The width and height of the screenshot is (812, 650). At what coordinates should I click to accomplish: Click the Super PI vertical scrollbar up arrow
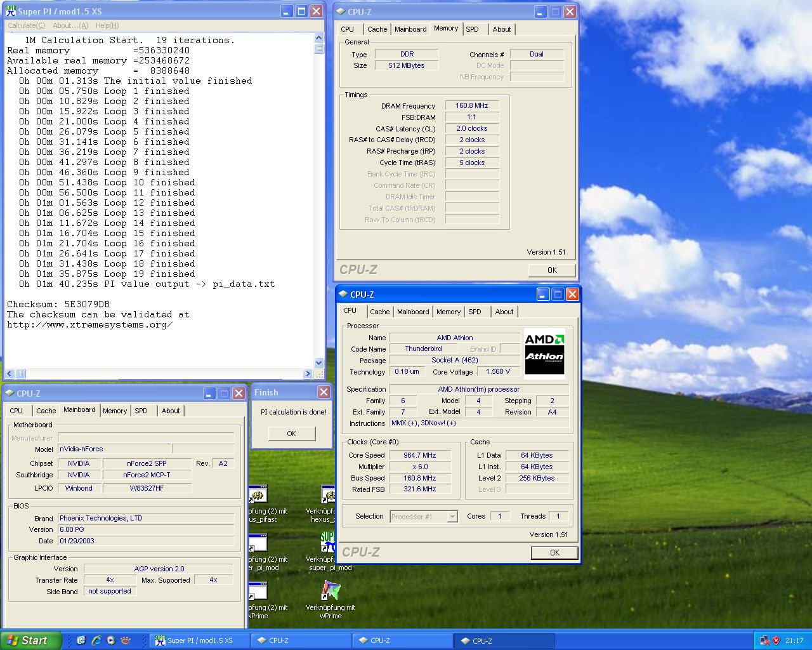pyautogui.click(x=319, y=38)
